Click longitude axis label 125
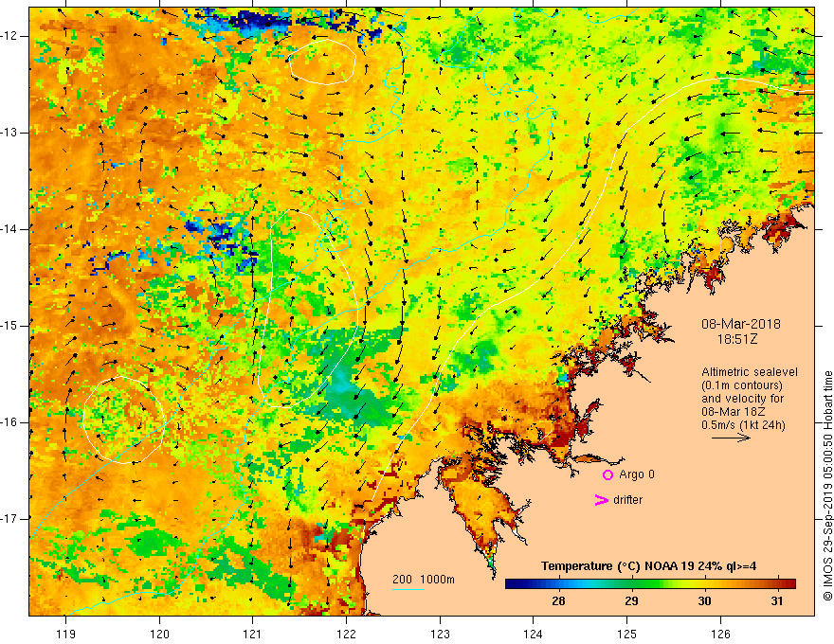 pos(627,634)
